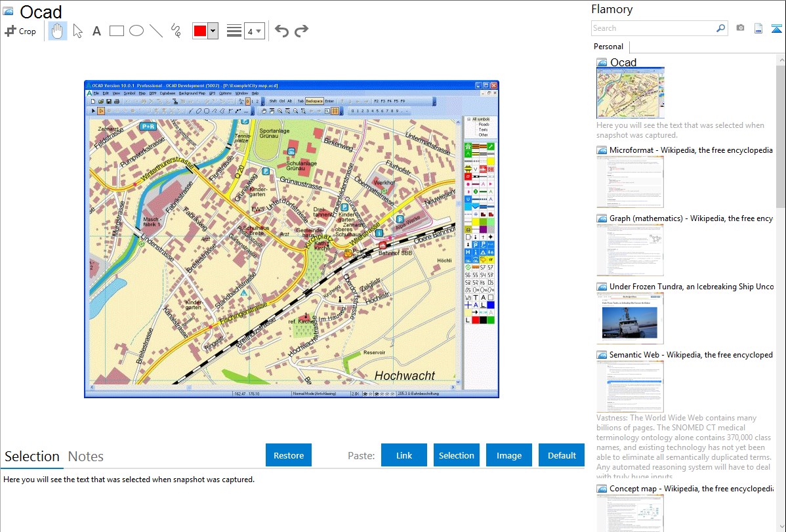Click the "Ocad" title in snapshot list

(x=623, y=62)
